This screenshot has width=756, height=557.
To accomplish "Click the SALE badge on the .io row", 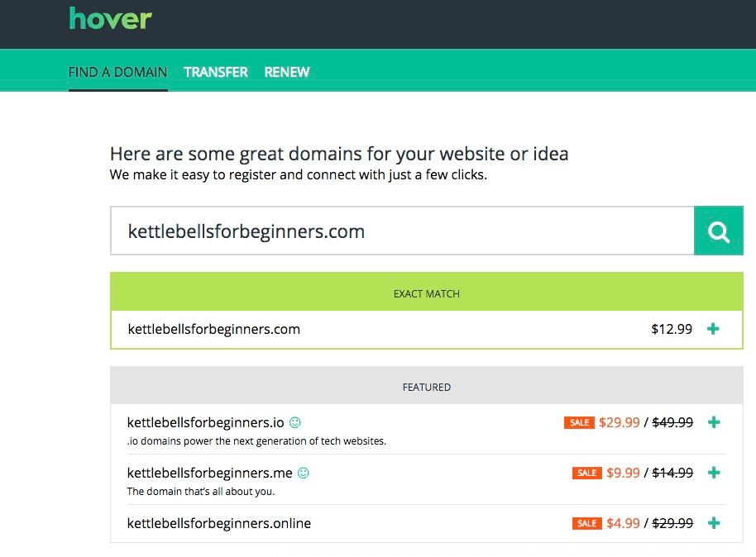I will [579, 422].
